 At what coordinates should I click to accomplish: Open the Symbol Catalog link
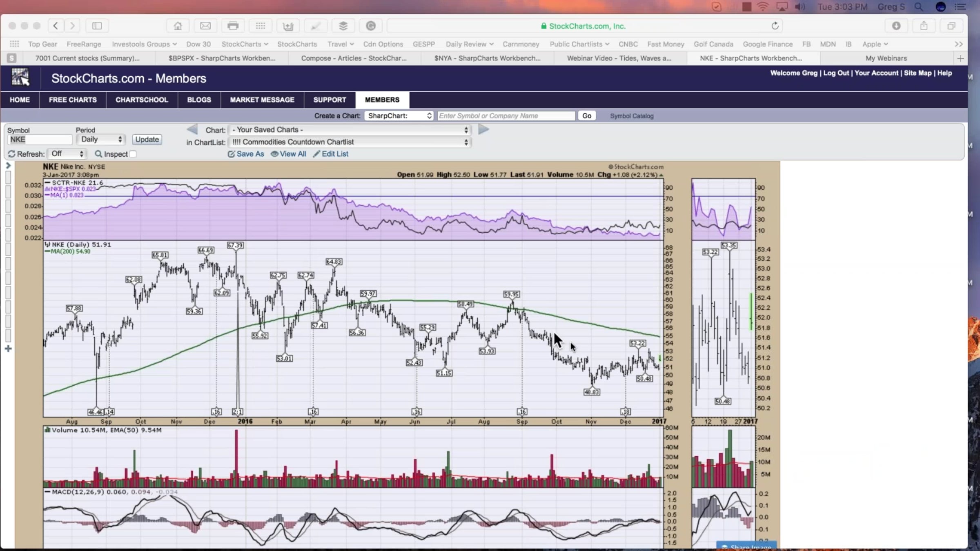(632, 116)
